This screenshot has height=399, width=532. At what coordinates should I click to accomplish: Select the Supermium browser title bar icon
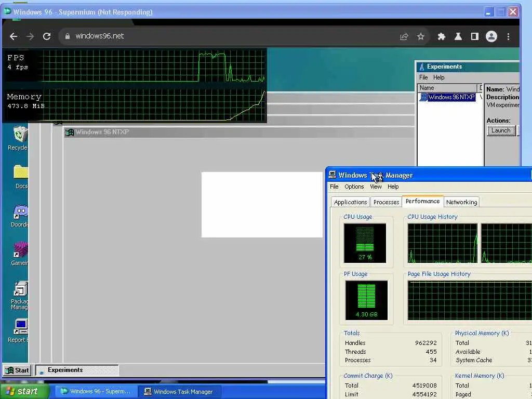(7, 11)
